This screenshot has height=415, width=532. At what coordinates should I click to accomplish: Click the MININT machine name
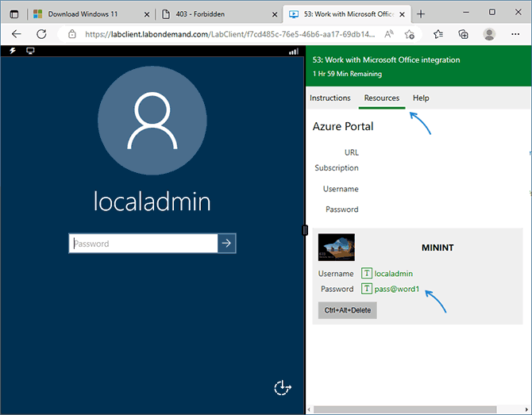pyautogui.click(x=438, y=248)
